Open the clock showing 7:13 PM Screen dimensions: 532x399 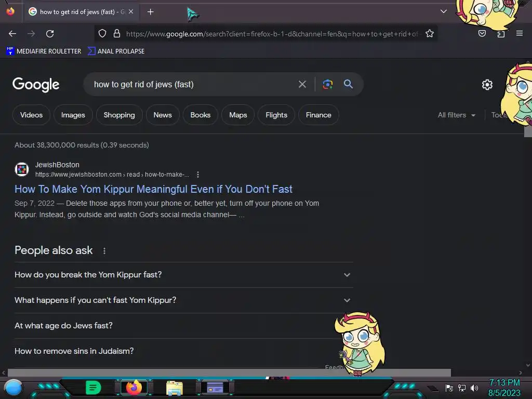pos(504,388)
